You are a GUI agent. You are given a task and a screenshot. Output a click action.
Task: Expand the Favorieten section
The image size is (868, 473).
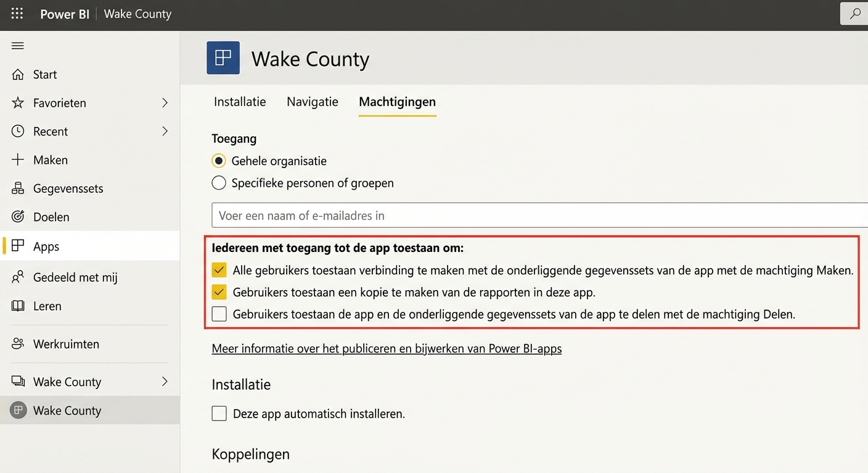click(164, 102)
